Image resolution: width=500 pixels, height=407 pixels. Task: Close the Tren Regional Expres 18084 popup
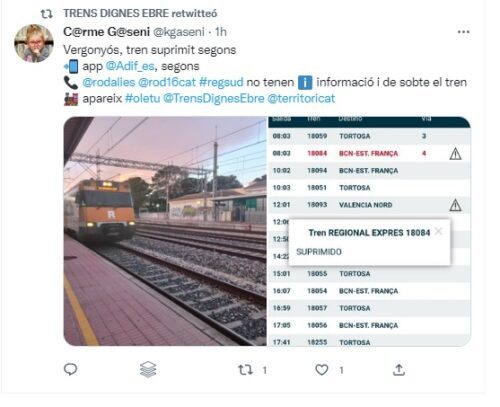tap(439, 231)
